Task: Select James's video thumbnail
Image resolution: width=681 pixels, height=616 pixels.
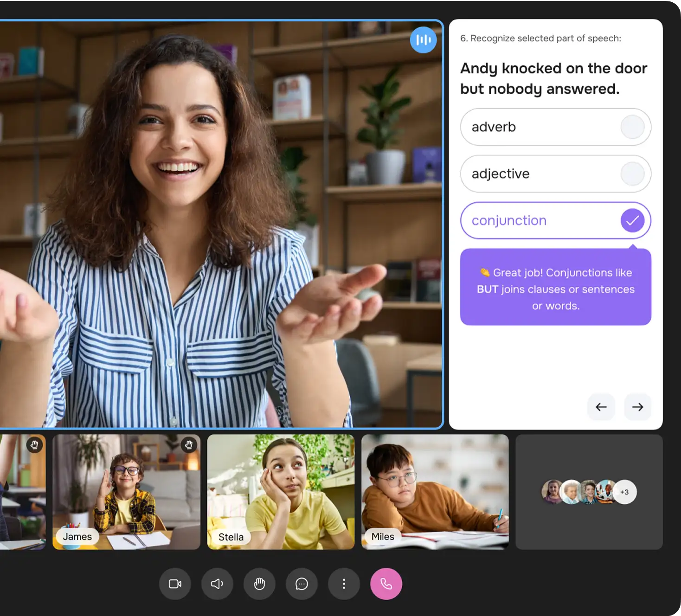Action: pyautogui.click(x=126, y=492)
